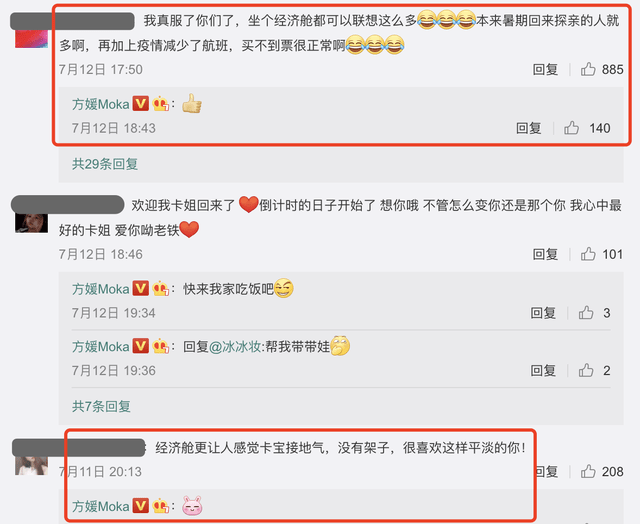Click the crown member badge on the 19:34 reply

(x=161, y=289)
